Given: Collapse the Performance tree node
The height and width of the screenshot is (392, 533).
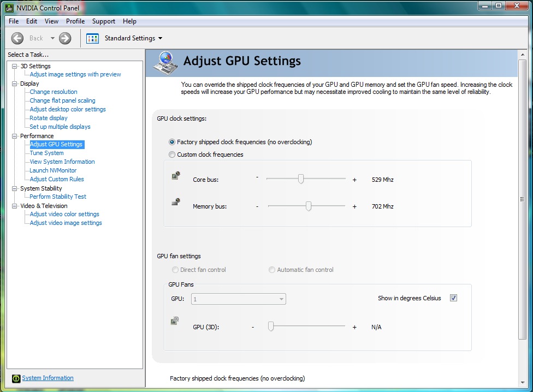Looking at the screenshot, I should point(14,136).
